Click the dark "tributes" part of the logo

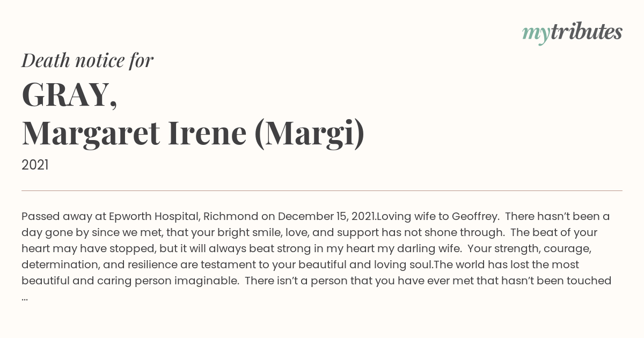click(x=586, y=32)
